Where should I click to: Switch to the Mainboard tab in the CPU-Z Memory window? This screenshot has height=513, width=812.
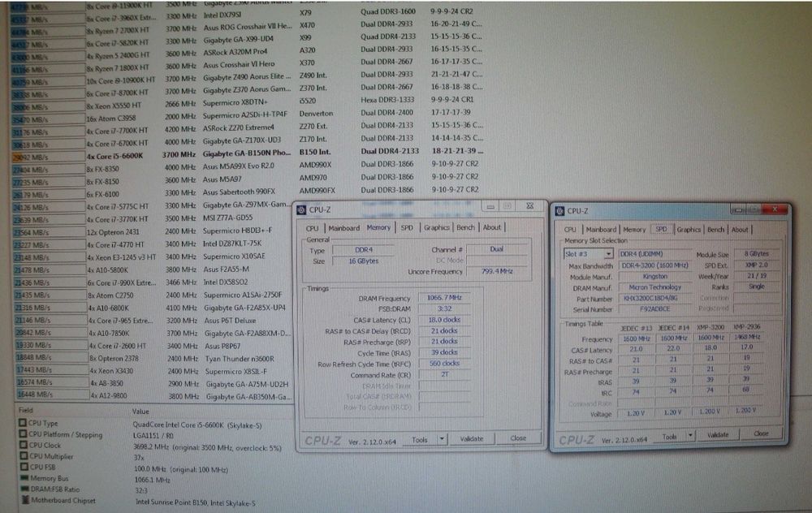pyautogui.click(x=343, y=228)
